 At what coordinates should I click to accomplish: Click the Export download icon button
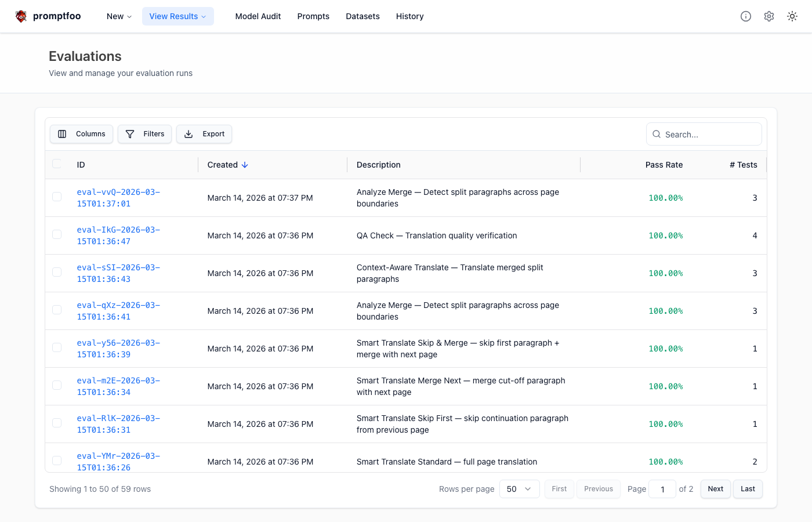pyautogui.click(x=204, y=134)
